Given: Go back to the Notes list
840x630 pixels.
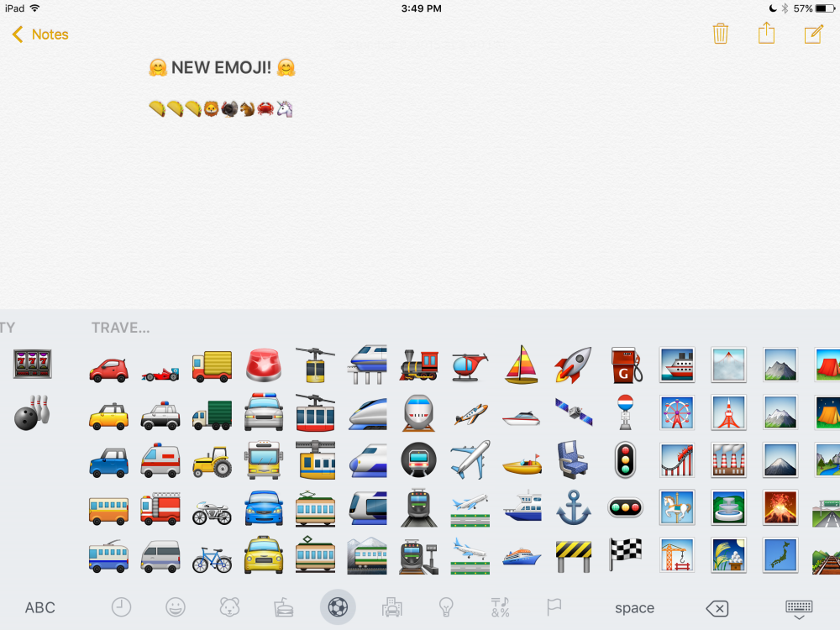Looking at the screenshot, I should pyautogui.click(x=40, y=34).
